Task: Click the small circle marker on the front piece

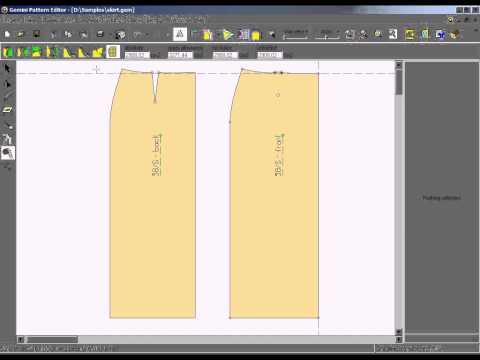Action: click(x=278, y=95)
